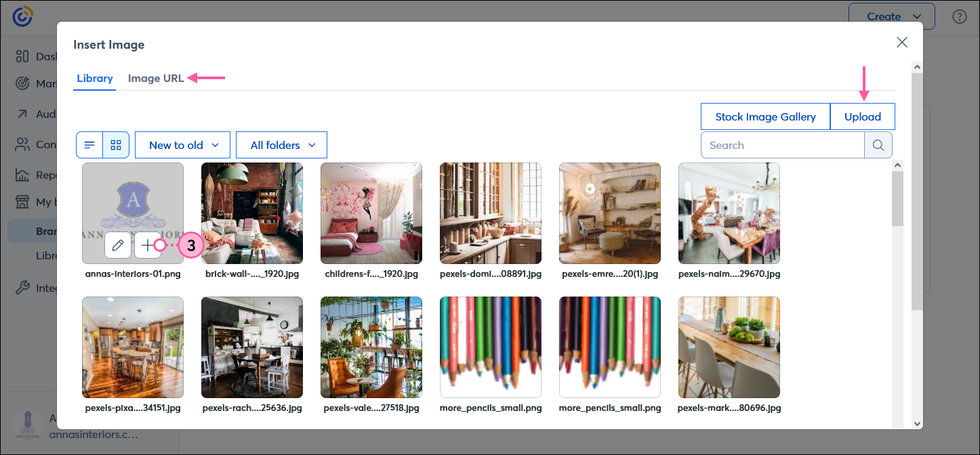This screenshot has width=980, height=455.
Task: Switch to the Image URL tab
Action: point(156,78)
